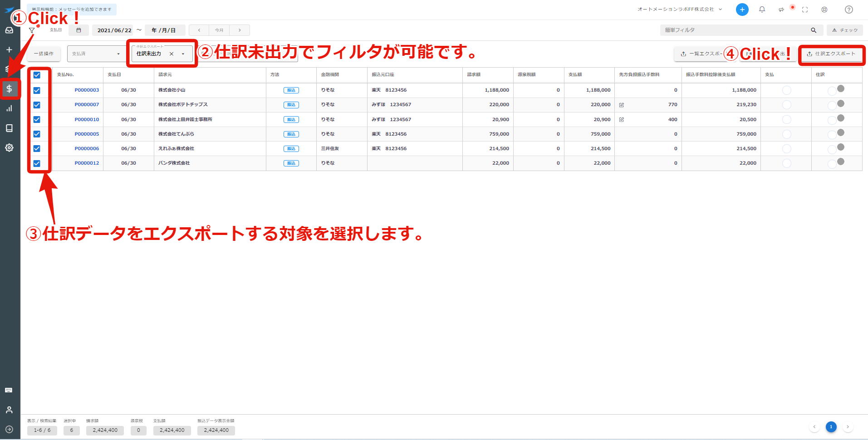
Task: Click the search magnifier in 簡単フィルタ
Action: (x=814, y=30)
